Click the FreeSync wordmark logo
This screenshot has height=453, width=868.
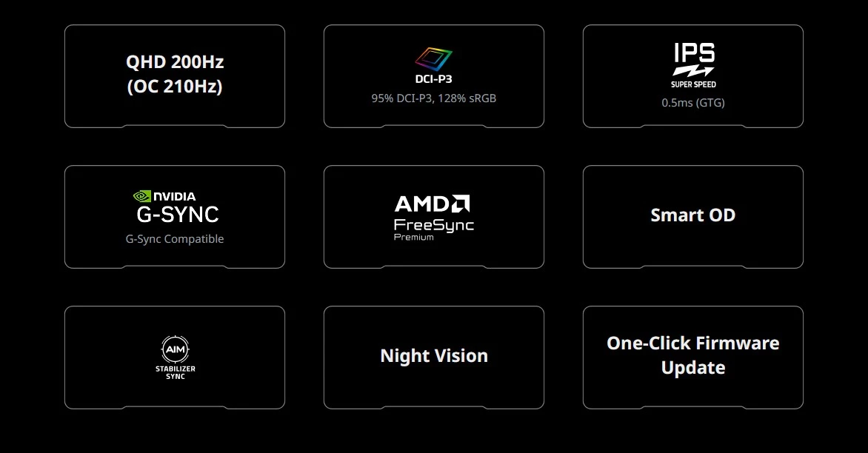pos(434,224)
